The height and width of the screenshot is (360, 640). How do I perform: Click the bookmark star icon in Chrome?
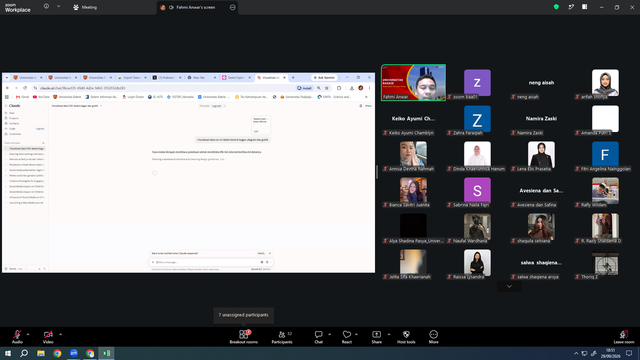point(327,88)
